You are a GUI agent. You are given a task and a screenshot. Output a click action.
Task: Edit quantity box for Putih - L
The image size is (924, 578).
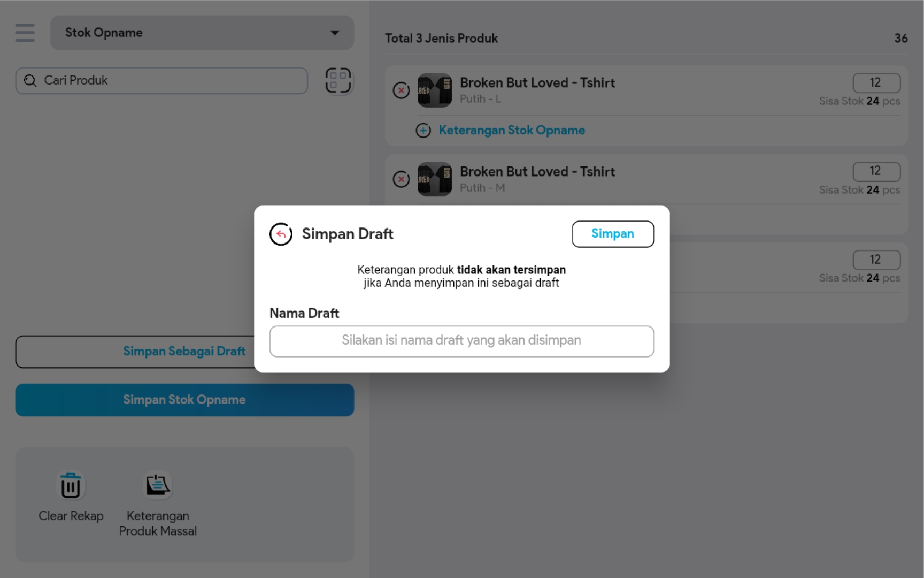point(876,82)
